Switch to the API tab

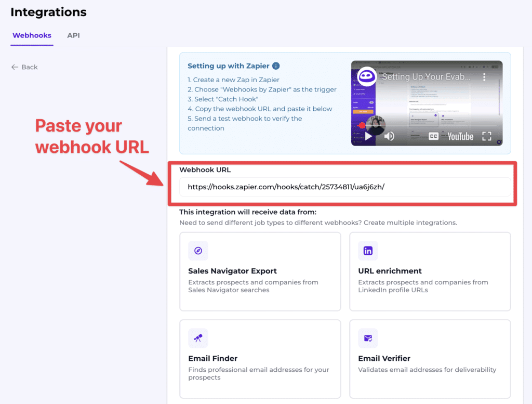tap(73, 35)
